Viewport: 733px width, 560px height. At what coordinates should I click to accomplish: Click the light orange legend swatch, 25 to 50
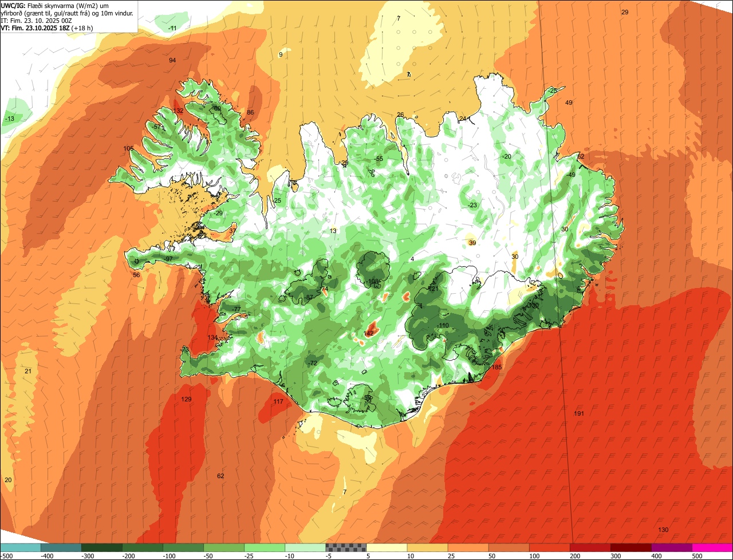(468, 548)
